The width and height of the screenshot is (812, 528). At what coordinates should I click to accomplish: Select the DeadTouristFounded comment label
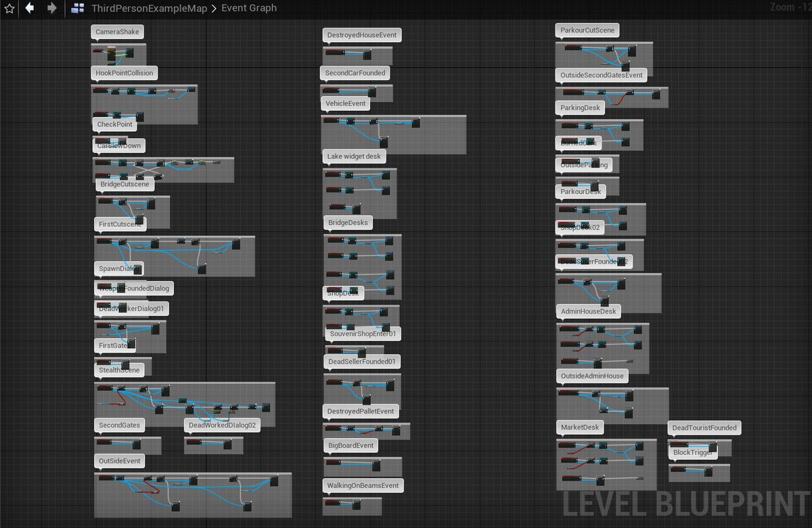pos(704,427)
